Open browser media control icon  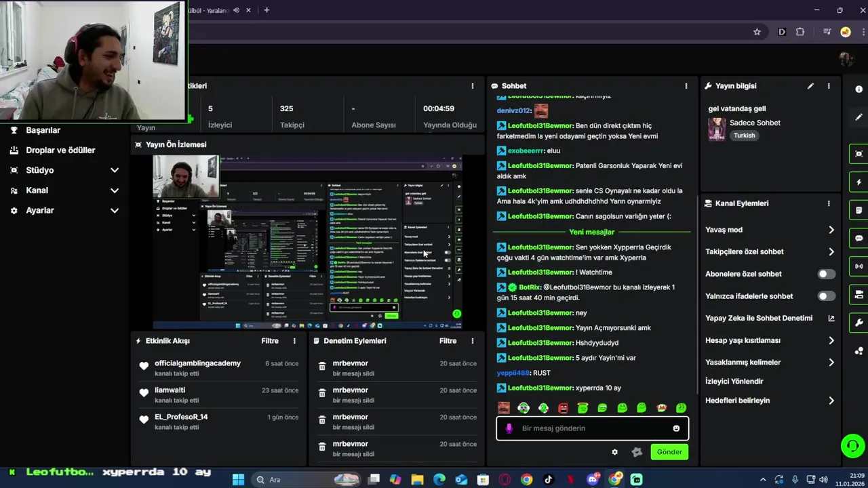point(827,32)
